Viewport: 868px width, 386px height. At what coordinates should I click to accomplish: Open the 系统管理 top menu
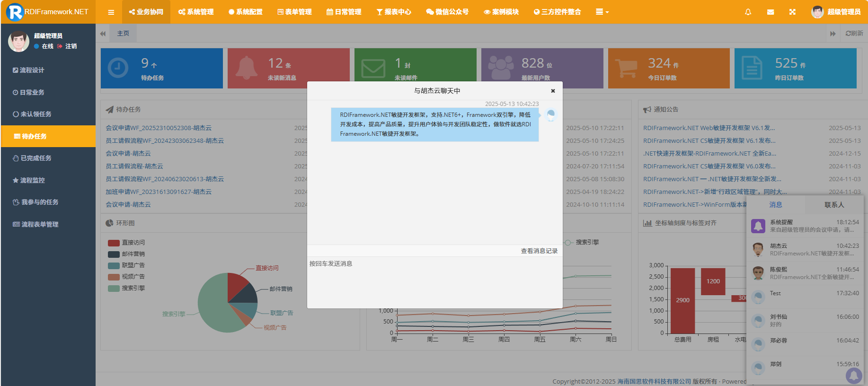[x=196, y=12]
